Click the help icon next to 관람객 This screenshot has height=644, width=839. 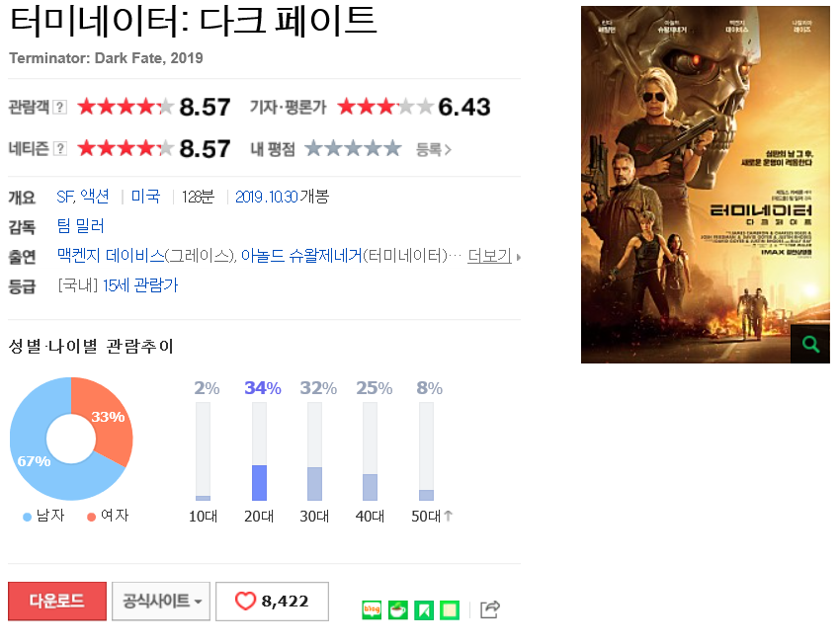[60, 107]
